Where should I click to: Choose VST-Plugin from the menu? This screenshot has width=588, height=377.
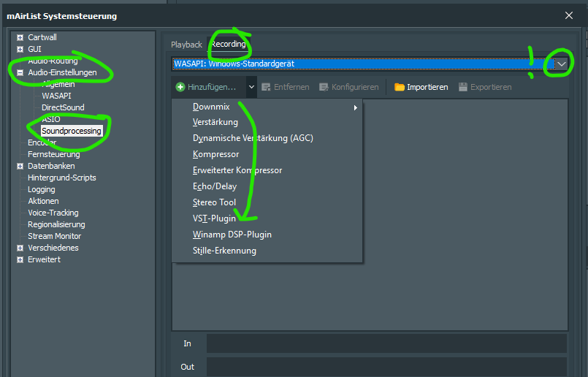[x=214, y=218]
